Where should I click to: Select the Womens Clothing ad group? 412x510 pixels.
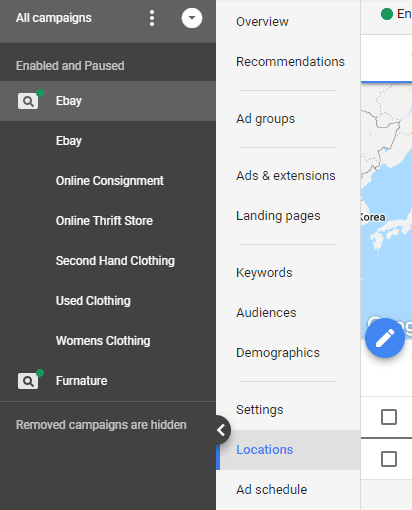tap(103, 341)
